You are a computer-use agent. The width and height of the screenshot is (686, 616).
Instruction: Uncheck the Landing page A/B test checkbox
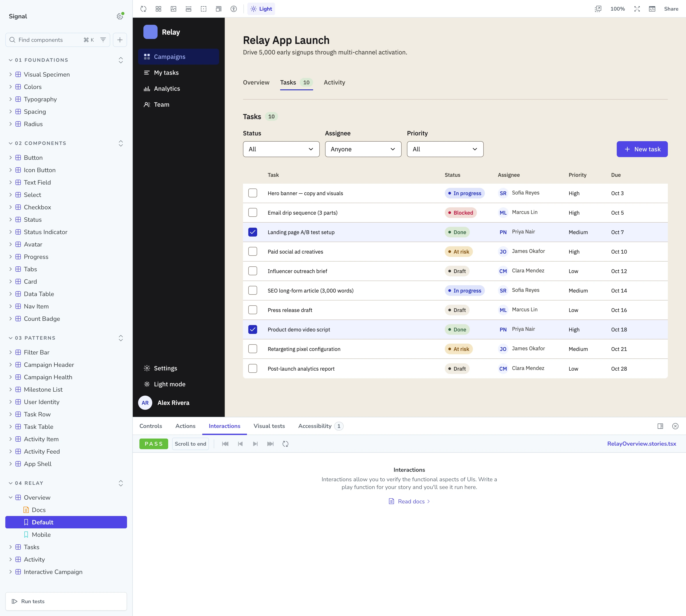point(252,232)
